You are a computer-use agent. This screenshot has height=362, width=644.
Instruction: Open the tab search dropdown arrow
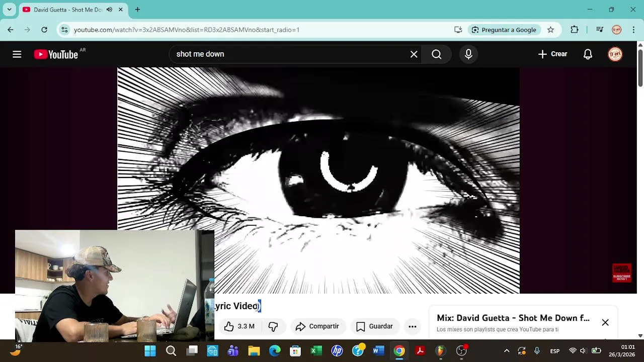[x=9, y=10]
